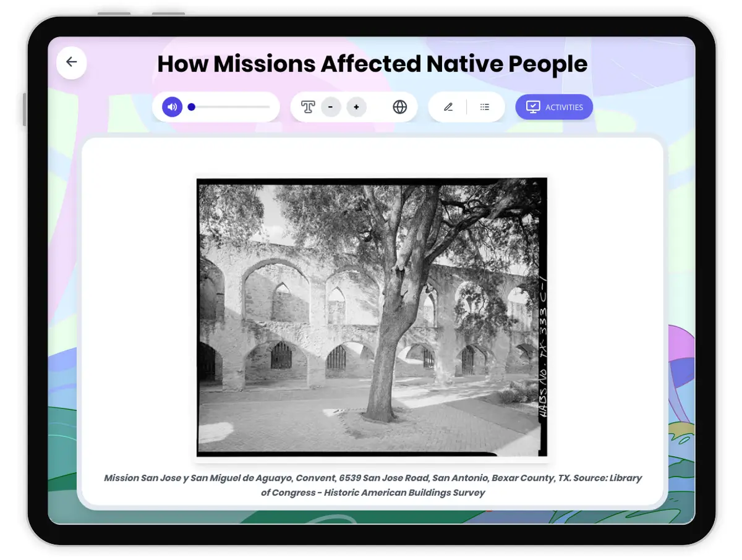Screen dimensions: 742x560
Task: Click the lesson title heading
Action: click(x=372, y=64)
